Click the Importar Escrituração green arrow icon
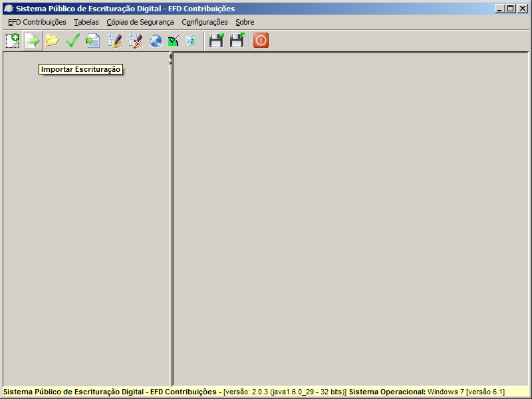The image size is (532, 399). tap(32, 41)
